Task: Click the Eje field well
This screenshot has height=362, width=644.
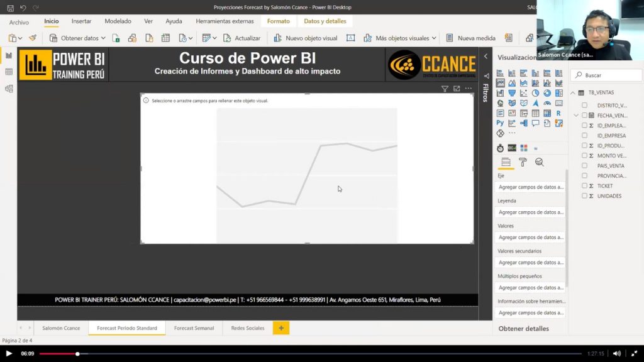Action: click(530, 187)
